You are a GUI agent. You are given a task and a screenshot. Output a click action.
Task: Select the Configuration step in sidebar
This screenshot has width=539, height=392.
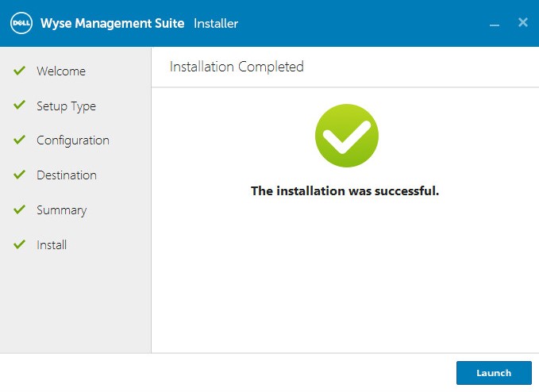[73, 140]
